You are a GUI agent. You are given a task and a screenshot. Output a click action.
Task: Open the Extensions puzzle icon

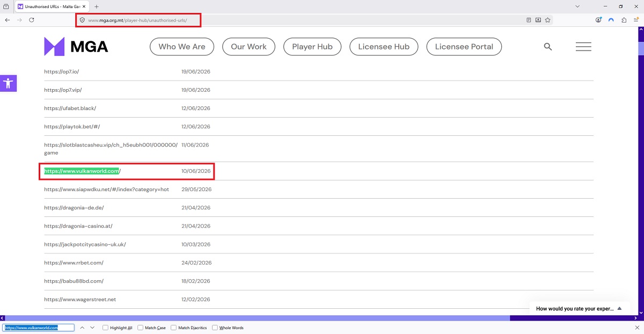pos(624,20)
